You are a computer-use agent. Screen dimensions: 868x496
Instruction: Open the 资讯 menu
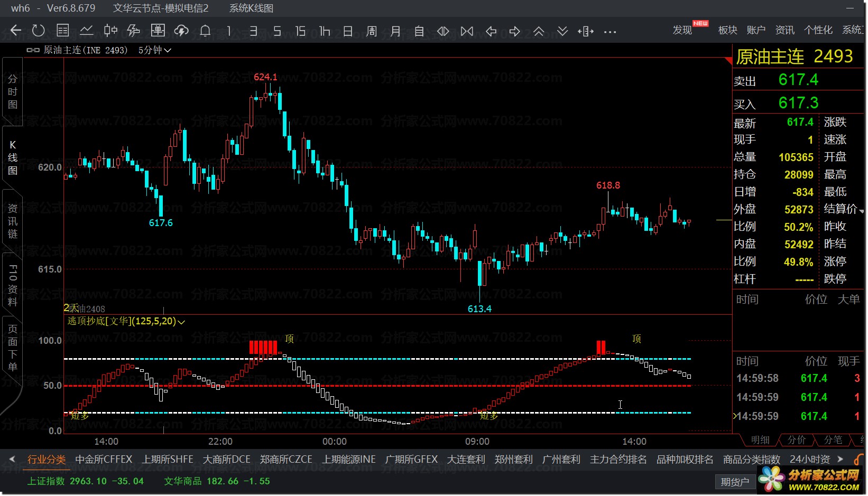[784, 30]
